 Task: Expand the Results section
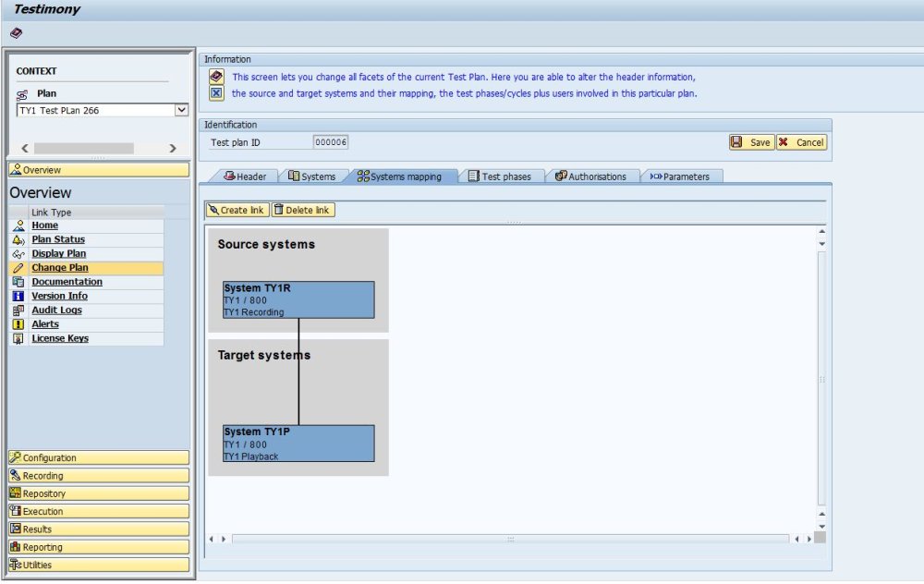point(99,529)
